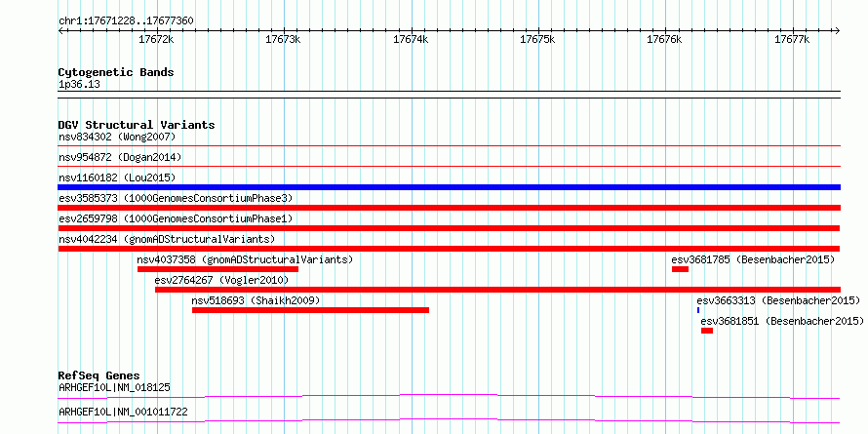Open esv3663313 (Besenbacher2015) label
The height and width of the screenshot is (434, 868).
click(778, 300)
